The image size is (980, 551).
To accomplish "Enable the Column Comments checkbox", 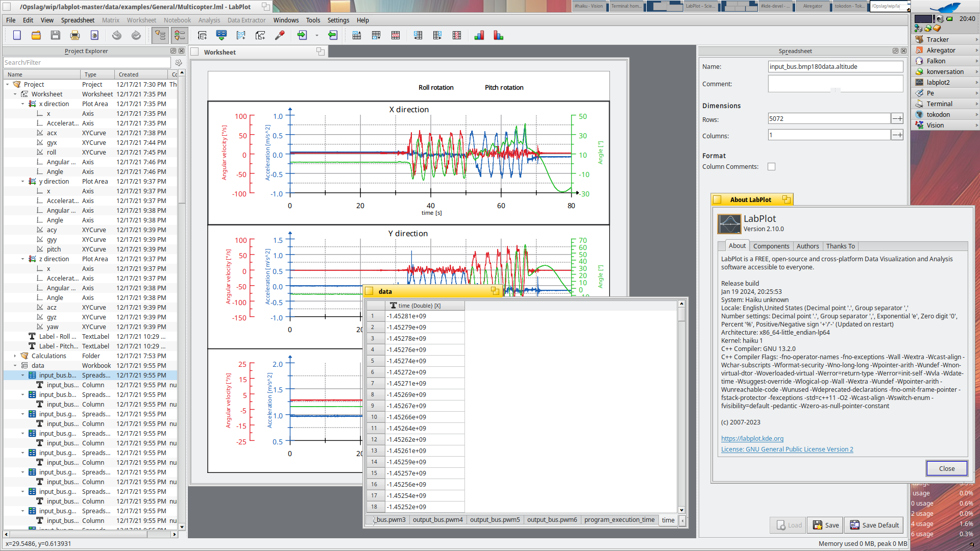I will (771, 167).
